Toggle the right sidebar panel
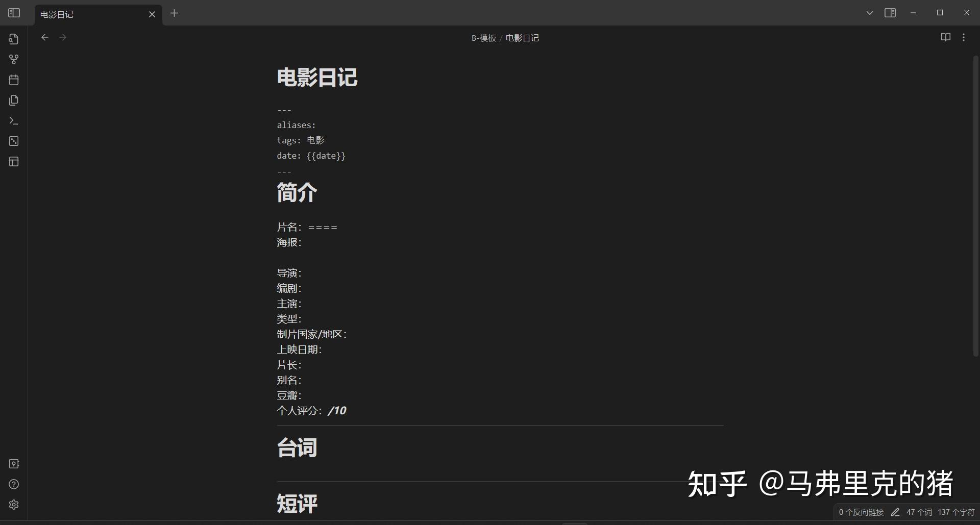980x525 pixels. (x=890, y=12)
